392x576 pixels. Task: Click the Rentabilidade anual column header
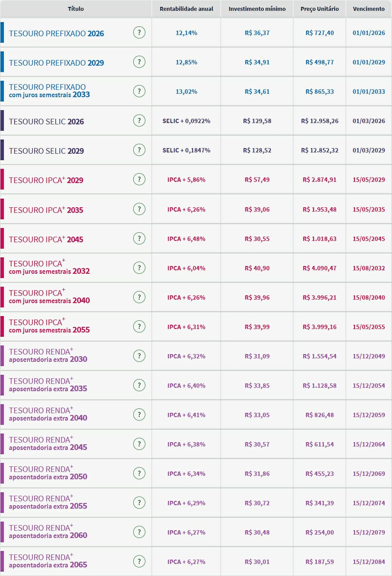186,9
